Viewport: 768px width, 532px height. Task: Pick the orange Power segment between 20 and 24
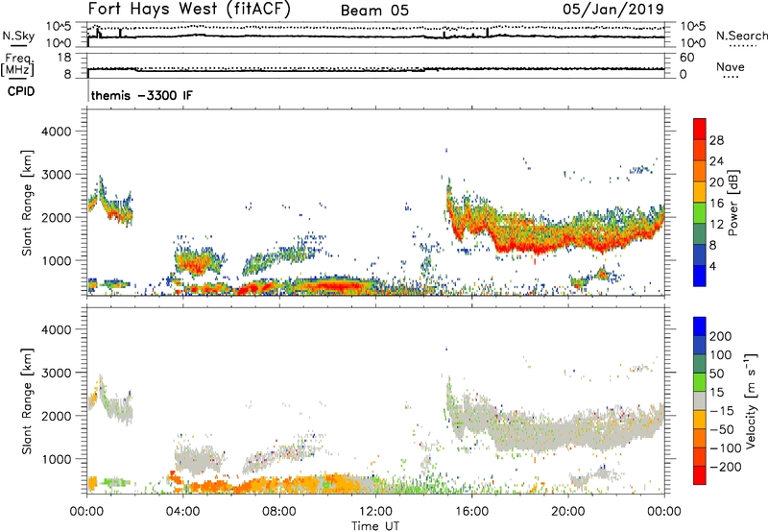coord(700,171)
